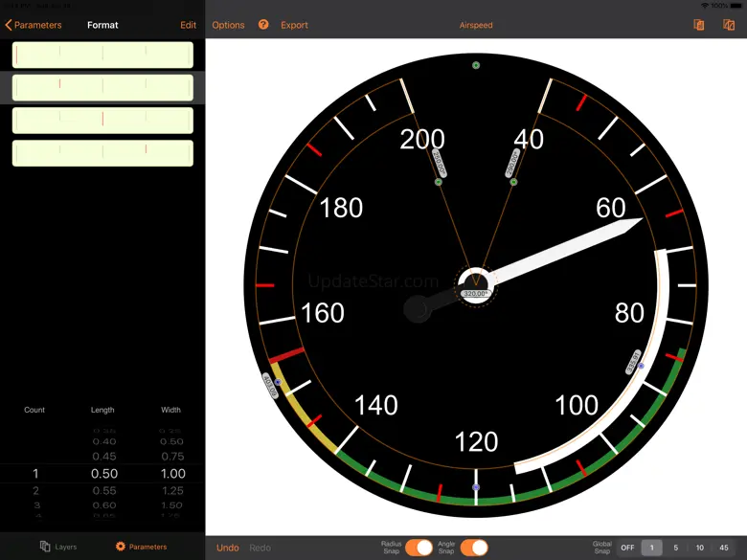Open the Export menu
This screenshot has height=560, width=747.
click(294, 25)
